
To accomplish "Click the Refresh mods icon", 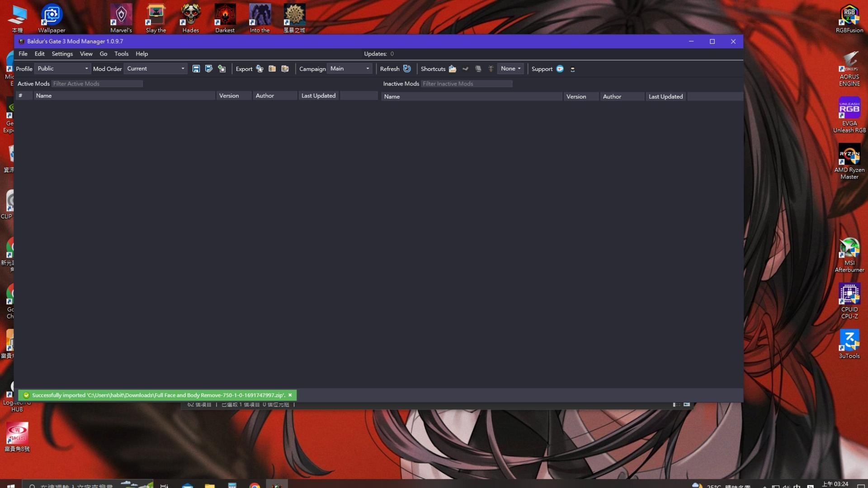I will [407, 69].
